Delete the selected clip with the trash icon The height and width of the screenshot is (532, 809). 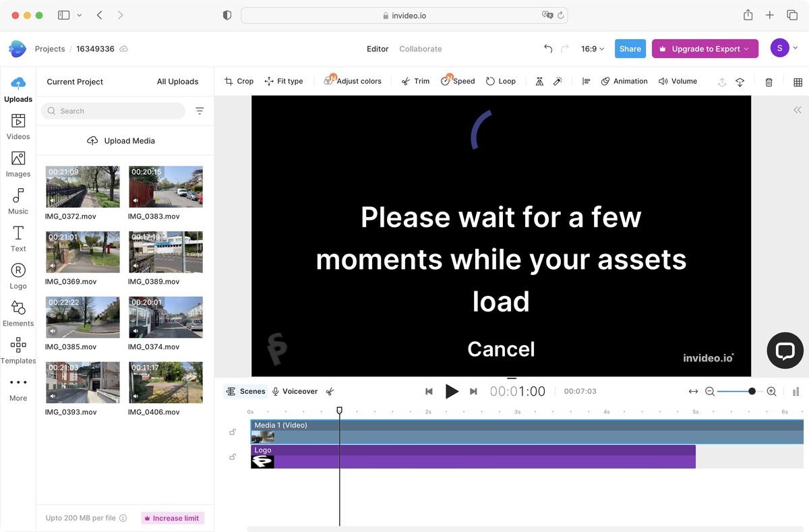pos(769,81)
